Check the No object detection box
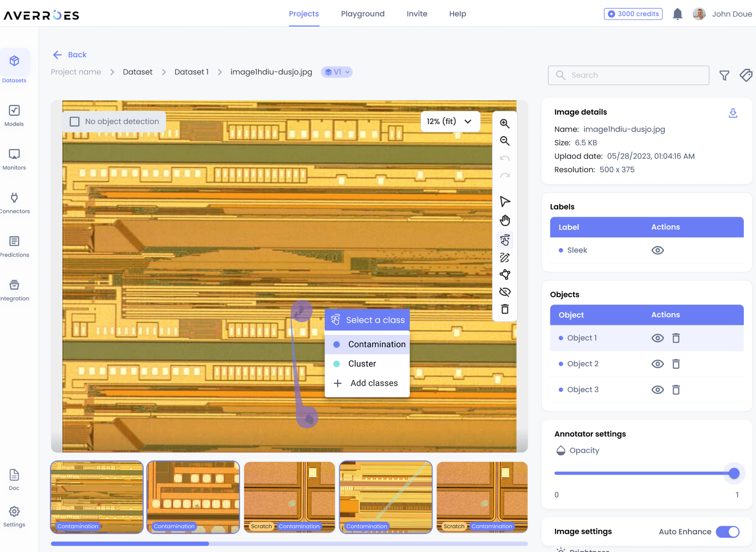 coord(74,121)
